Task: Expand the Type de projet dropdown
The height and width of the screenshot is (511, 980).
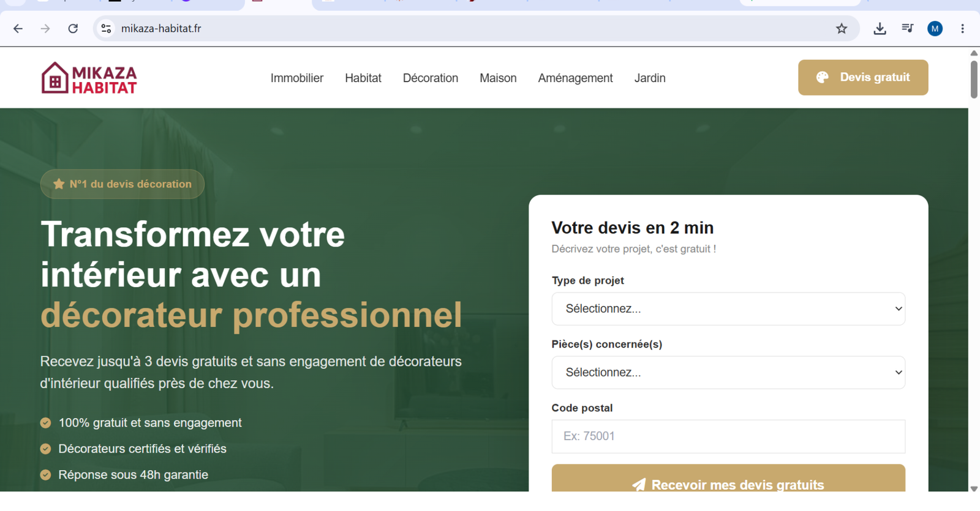Action: [x=728, y=308]
